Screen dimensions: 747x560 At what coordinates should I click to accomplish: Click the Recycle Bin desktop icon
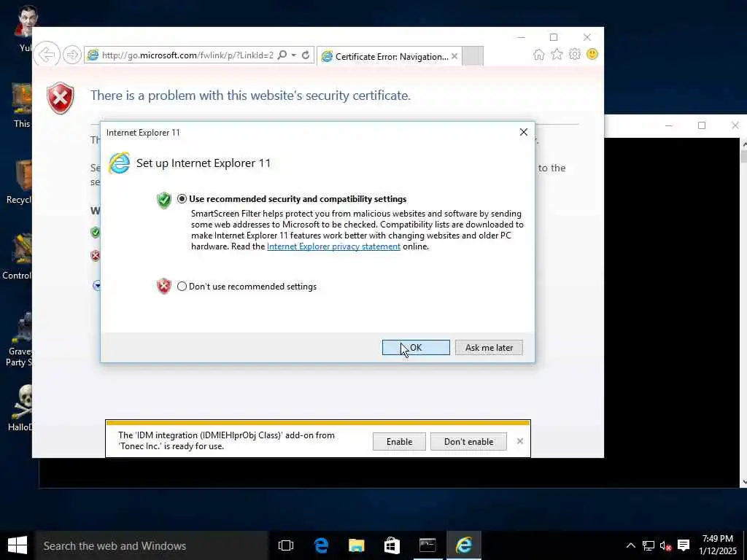tap(19, 182)
